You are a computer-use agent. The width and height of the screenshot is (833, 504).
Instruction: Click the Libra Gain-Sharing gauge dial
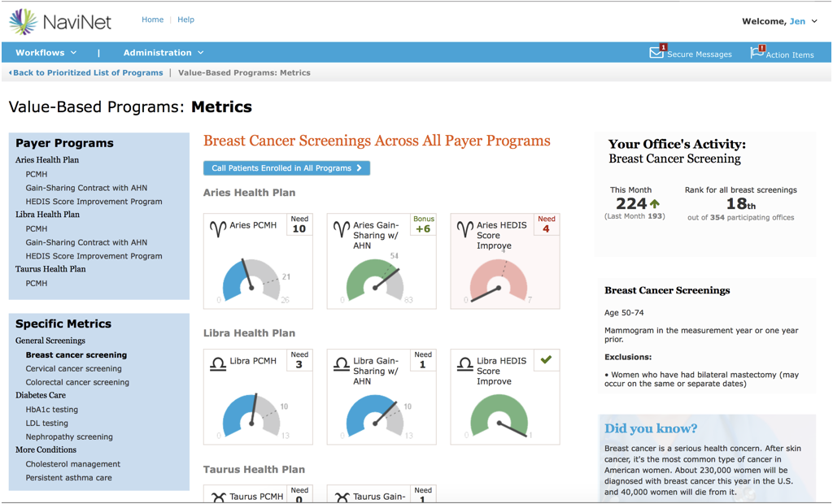374,416
